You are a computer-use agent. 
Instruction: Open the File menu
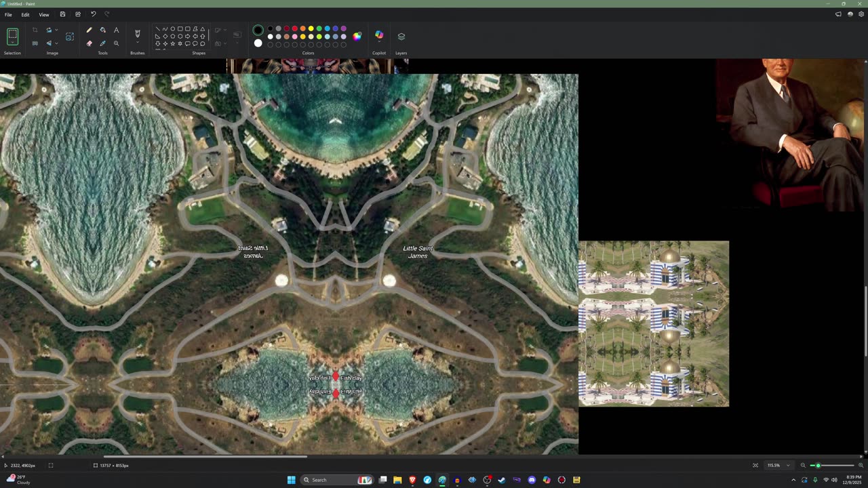[8, 14]
